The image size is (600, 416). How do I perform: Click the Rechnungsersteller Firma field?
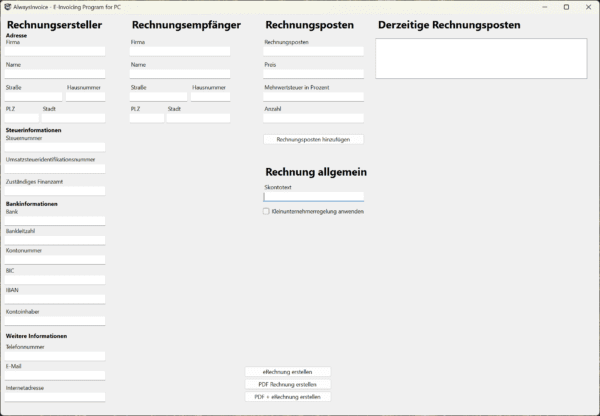55,51
